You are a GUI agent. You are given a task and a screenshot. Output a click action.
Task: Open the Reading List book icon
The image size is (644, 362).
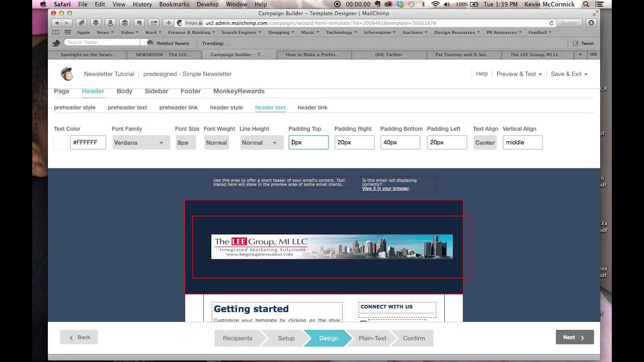pos(56,33)
